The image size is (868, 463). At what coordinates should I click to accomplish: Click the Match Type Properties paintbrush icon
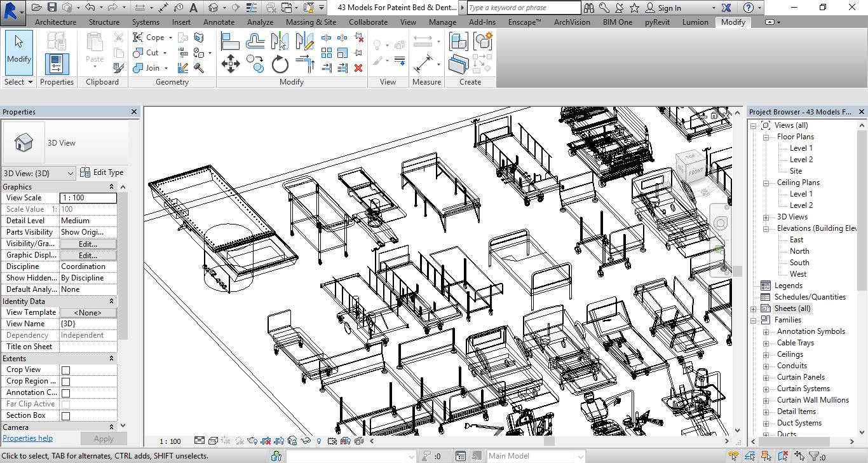coord(119,68)
